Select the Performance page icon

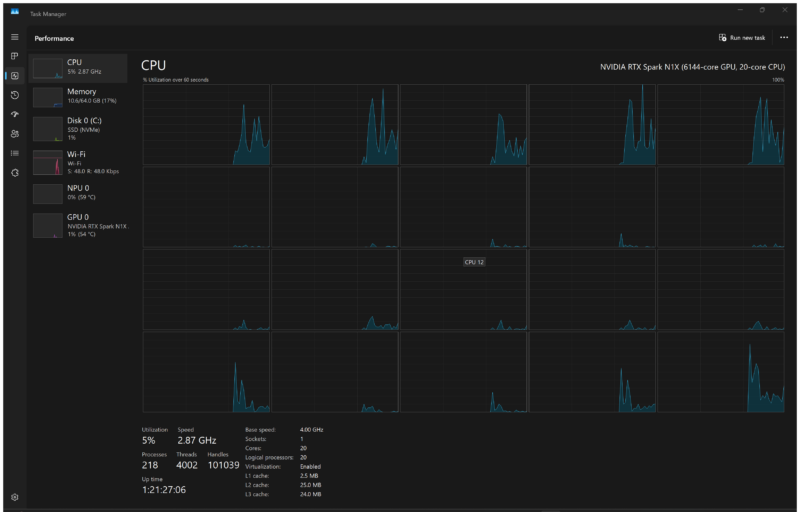15,75
